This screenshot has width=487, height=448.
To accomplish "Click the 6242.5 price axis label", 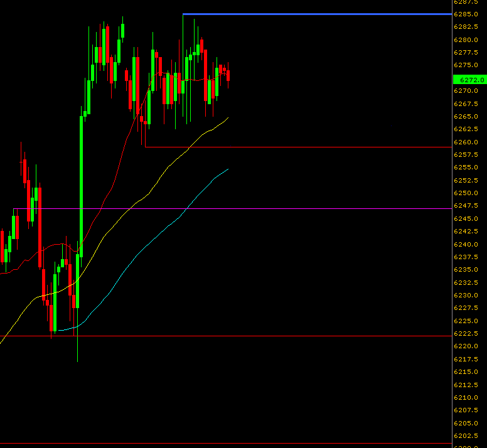I will [466, 232].
